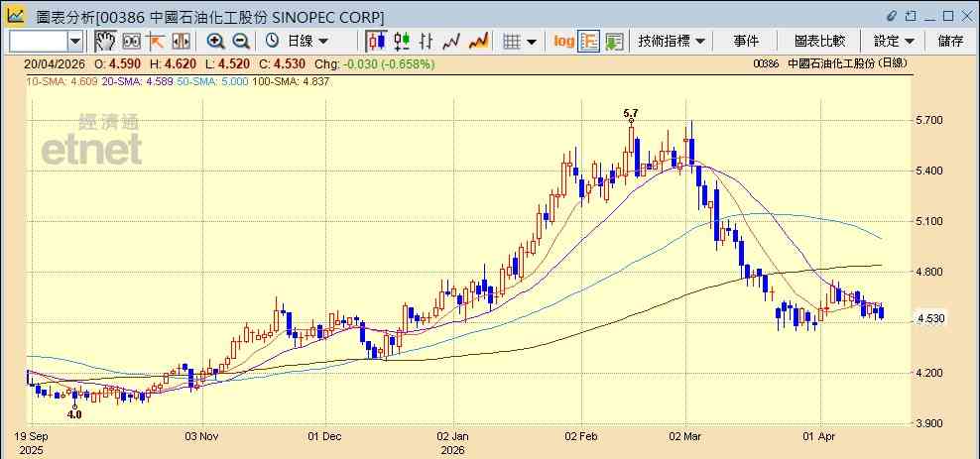Click the 20/04/2026 date in info bar

click(56, 63)
